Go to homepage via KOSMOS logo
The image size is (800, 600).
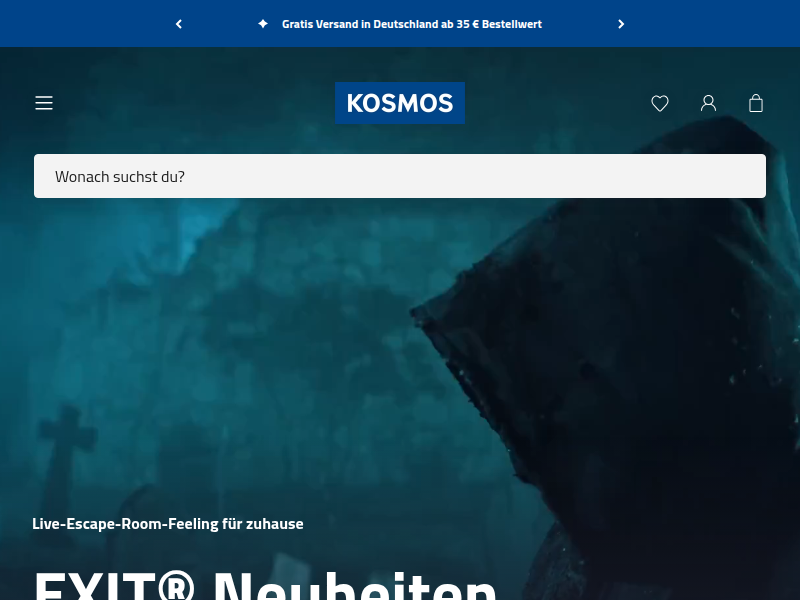[x=400, y=103]
